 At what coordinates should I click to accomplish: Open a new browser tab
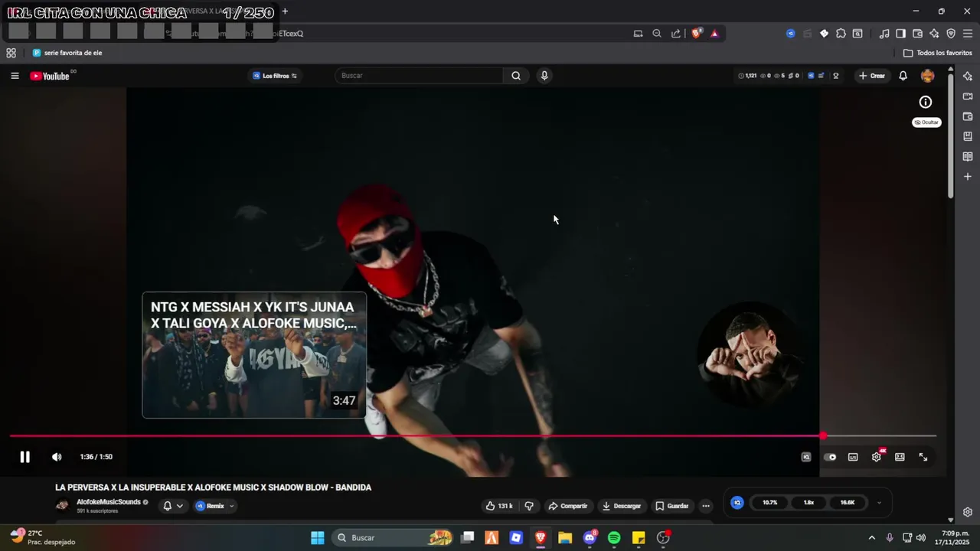pos(285,11)
